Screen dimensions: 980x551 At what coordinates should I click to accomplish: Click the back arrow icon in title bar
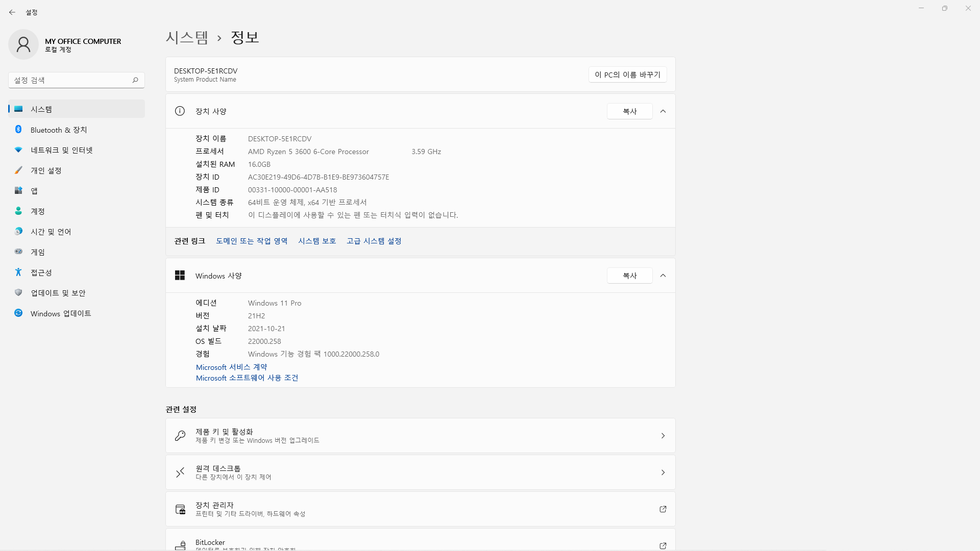click(12, 12)
